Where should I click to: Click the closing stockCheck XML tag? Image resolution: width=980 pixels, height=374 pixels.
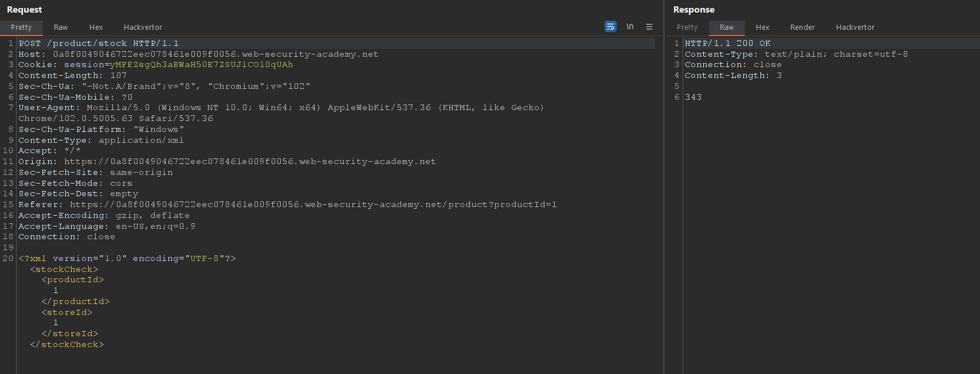(x=67, y=345)
